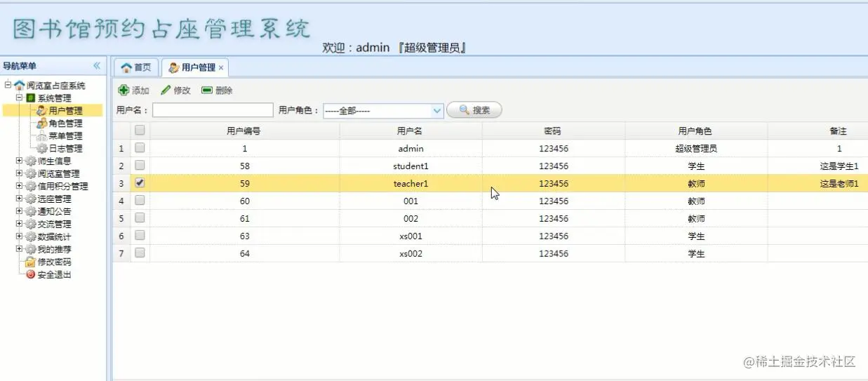Click the 角色管理 role icon in tree

[x=42, y=123]
